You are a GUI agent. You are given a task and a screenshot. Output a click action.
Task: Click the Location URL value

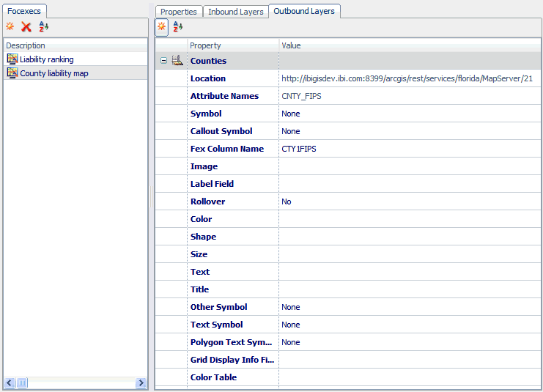point(407,78)
